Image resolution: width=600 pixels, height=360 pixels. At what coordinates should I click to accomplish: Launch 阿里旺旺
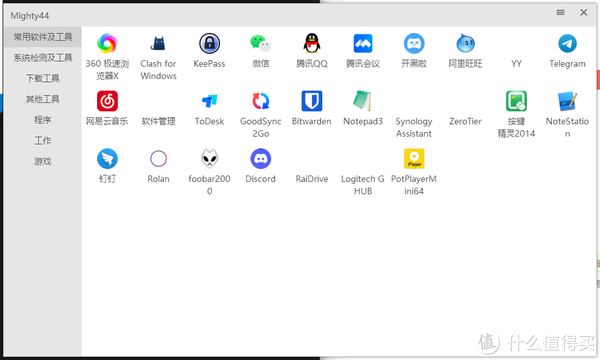click(x=465, y=43)
